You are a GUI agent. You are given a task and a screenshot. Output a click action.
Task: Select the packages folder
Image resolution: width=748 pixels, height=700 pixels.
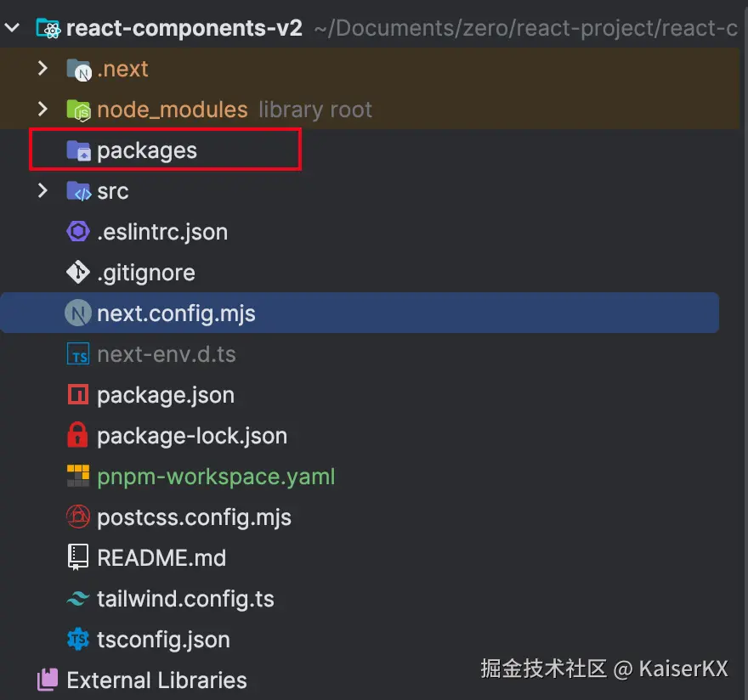pos(146,150)
